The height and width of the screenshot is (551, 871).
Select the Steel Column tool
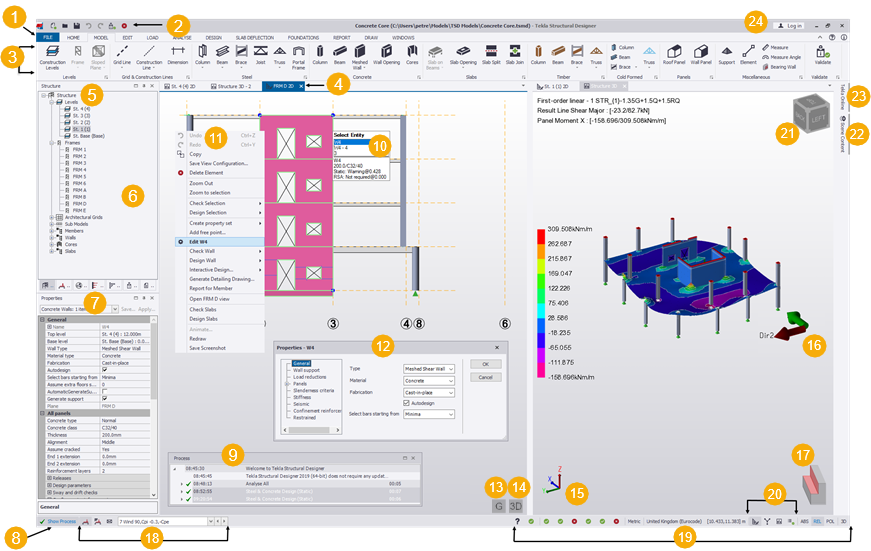[203, 55]
